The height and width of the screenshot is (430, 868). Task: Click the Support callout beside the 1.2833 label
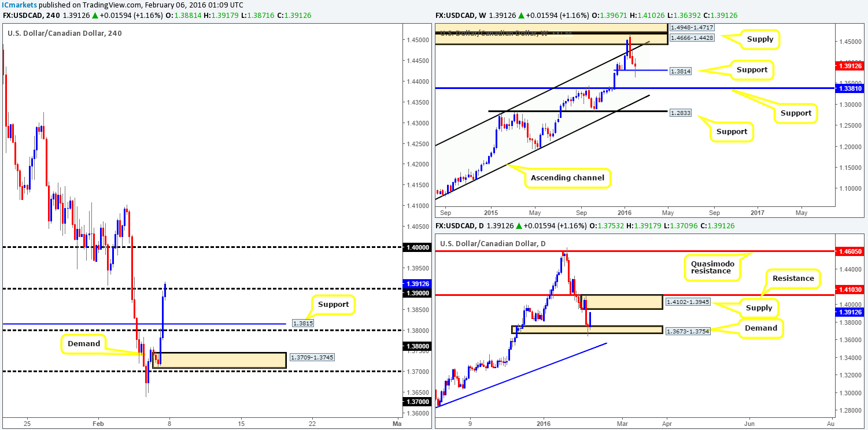tap(732, 131)
